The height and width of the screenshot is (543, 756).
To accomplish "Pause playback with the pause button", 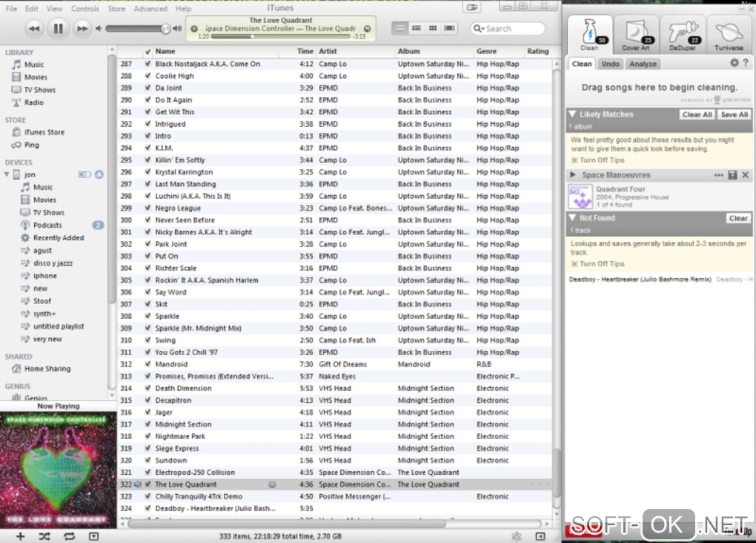I will pos(58,28).
